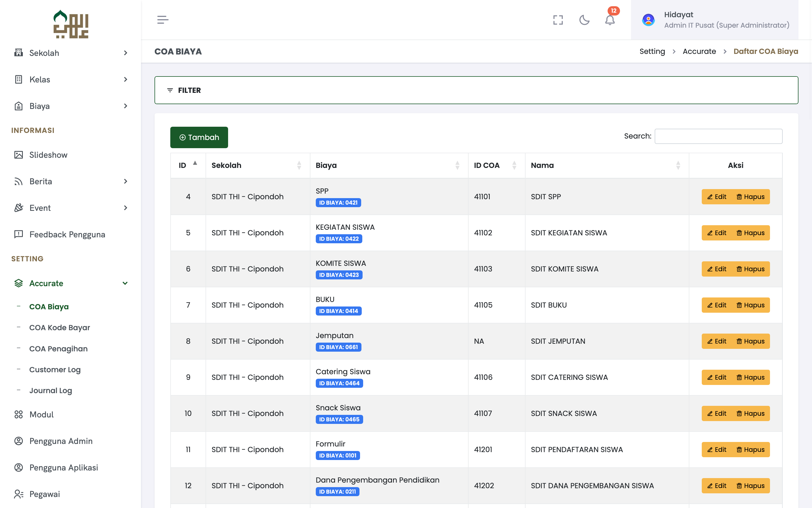
Task: Open the Customer Log submenu item
Action: point(55,370)
